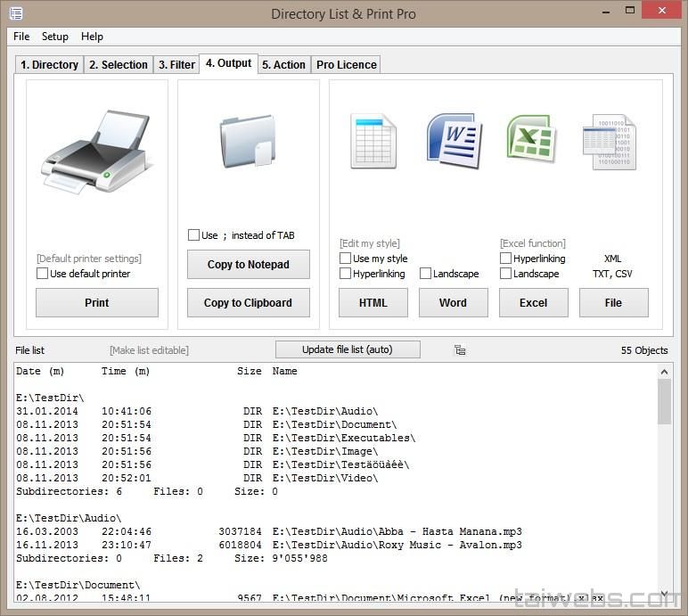
Task: Click the folder with document icon
Action: click(x=247, y=140)
